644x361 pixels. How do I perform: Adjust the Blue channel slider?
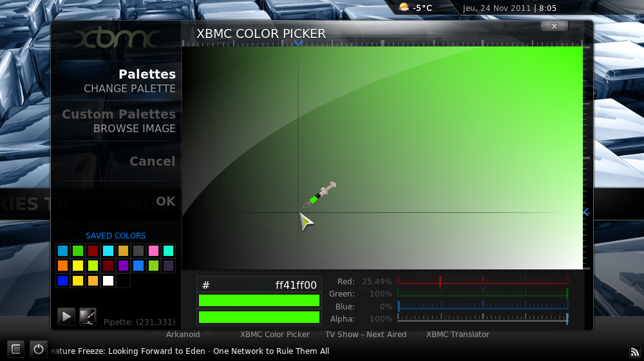point(483,306)
